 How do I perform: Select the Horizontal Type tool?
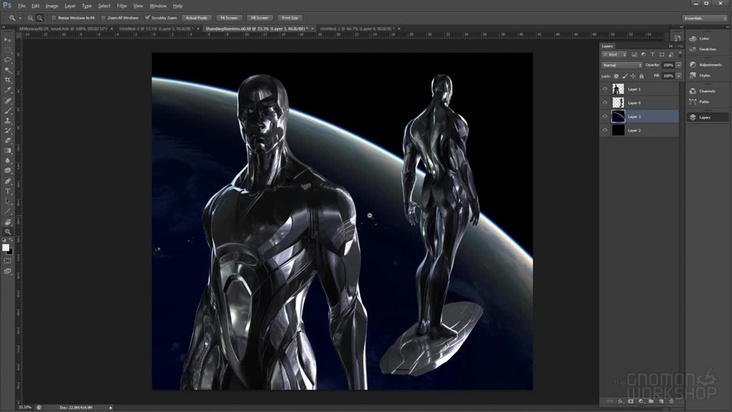pos(7,191)
